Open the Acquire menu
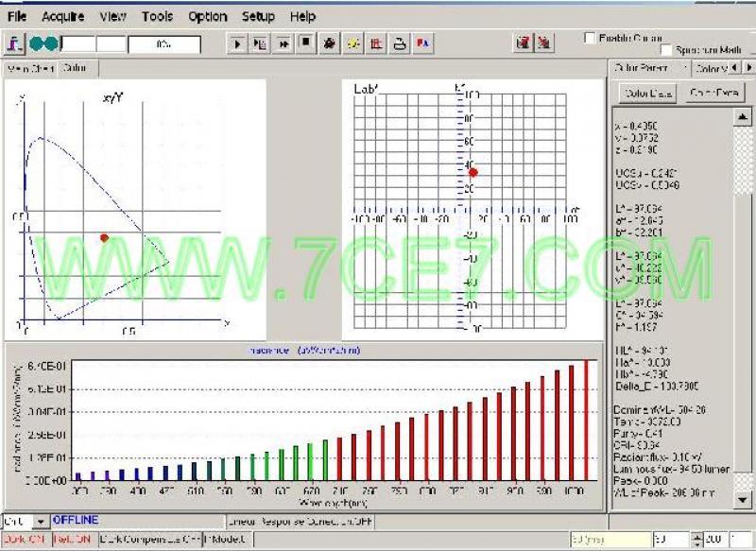This screenshot has width=756, height=551. click(x=63, y=16)
